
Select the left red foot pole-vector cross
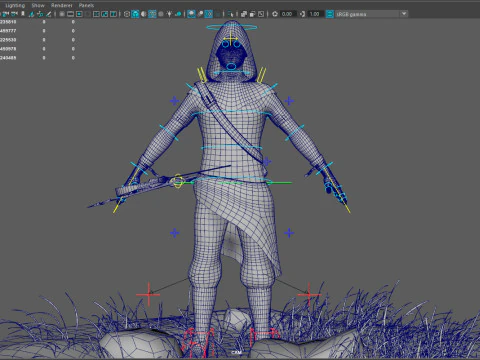(x=148, y=295)
